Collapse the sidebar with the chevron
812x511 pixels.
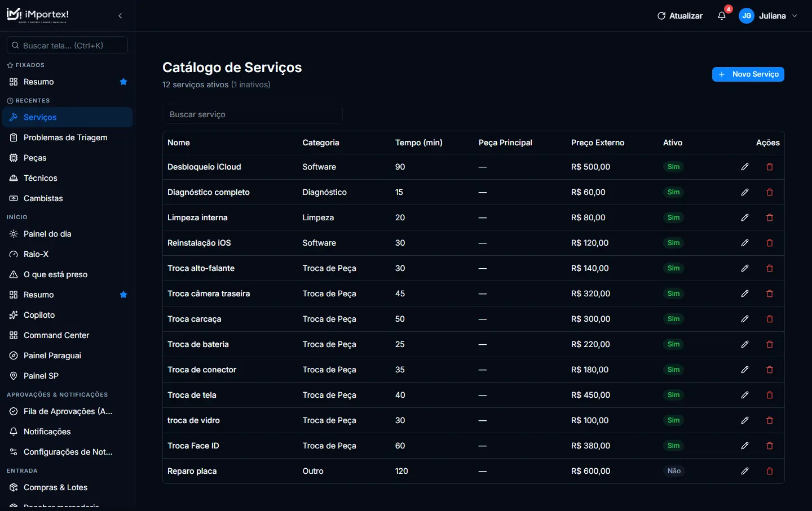[x=120, y=16]
